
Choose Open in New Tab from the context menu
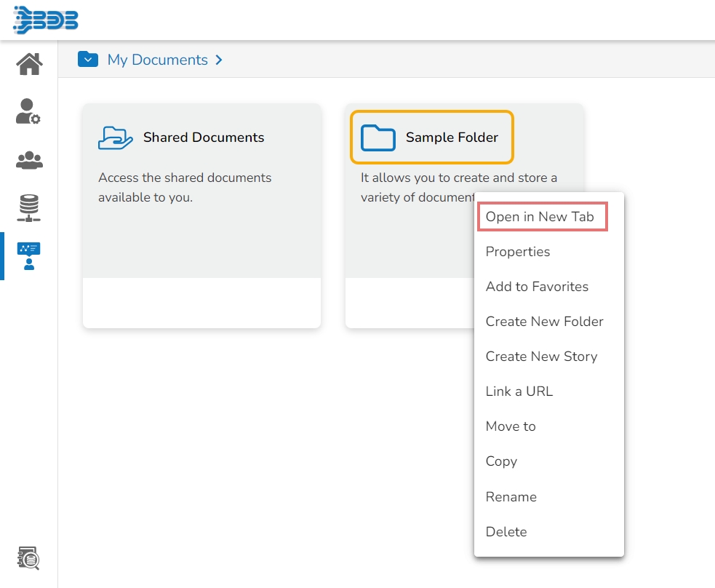tap(540, 217)
